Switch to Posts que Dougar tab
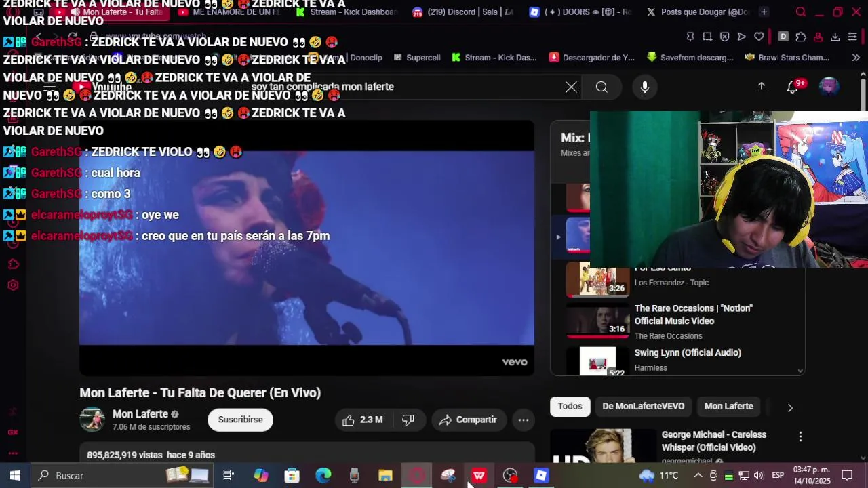 click(698, 12)
